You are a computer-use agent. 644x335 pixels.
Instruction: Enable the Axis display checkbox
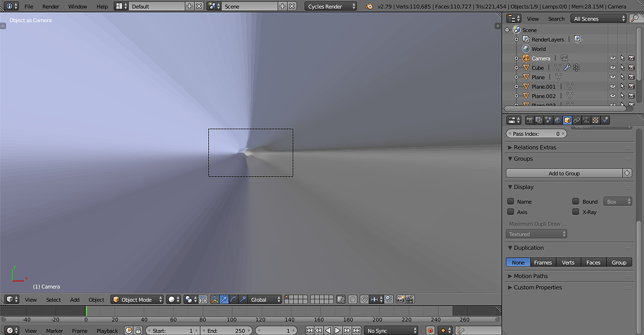[x=511, y=212]
